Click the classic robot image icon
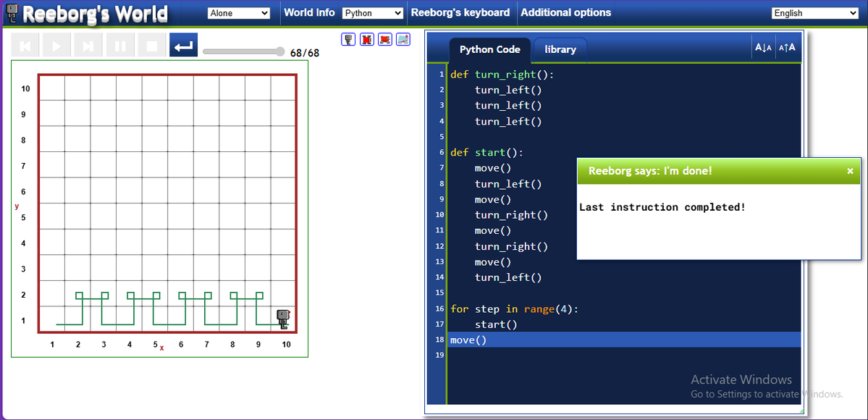Viewport: 868px width, 420px height. [348, 39]
